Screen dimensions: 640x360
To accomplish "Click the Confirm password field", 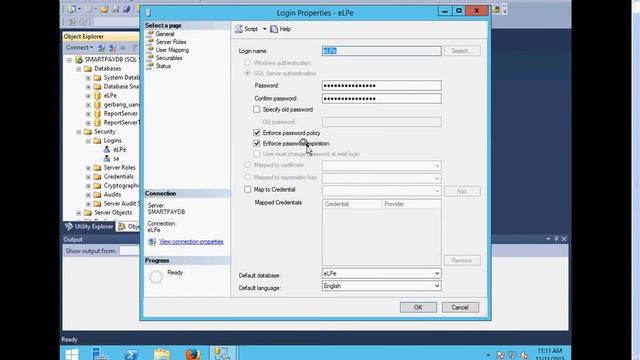I will 381,98.
